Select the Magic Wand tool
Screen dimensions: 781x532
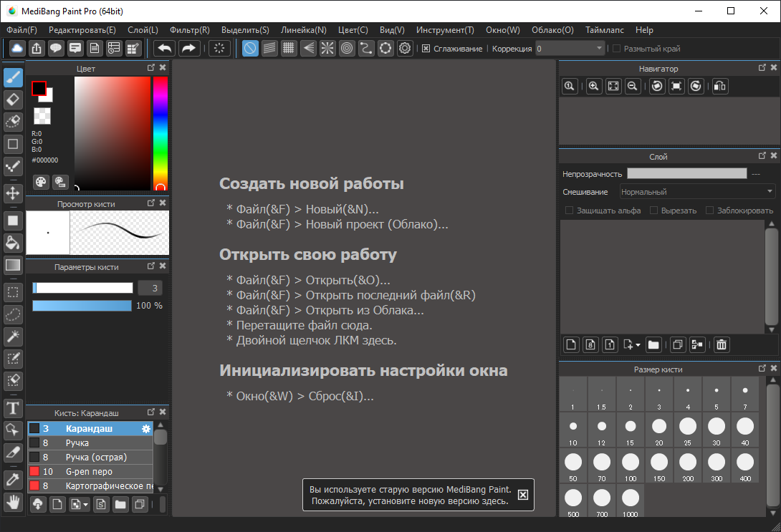point(13,337)
